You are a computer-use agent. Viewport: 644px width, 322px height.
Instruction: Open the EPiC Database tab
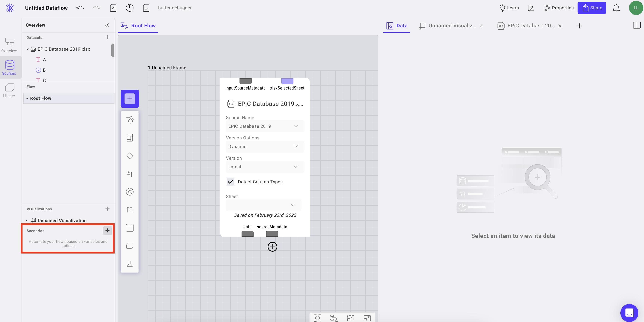[526, 26]
